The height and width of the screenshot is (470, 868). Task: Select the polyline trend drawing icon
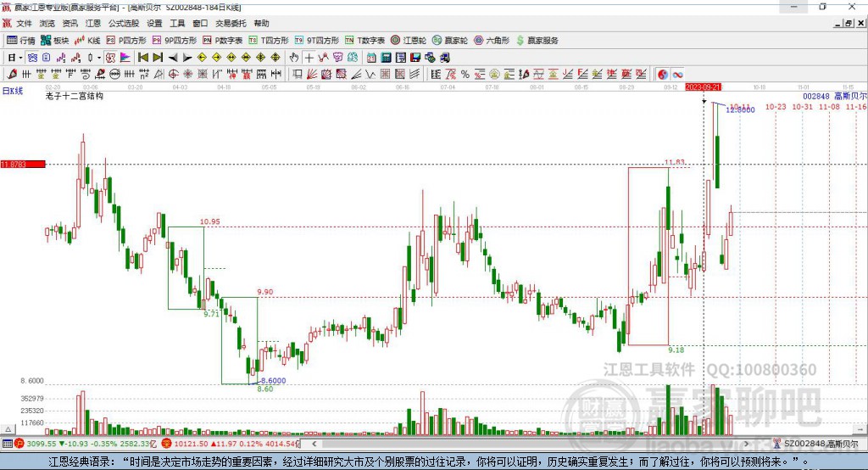pyautogui.click(x=323, y=58)
